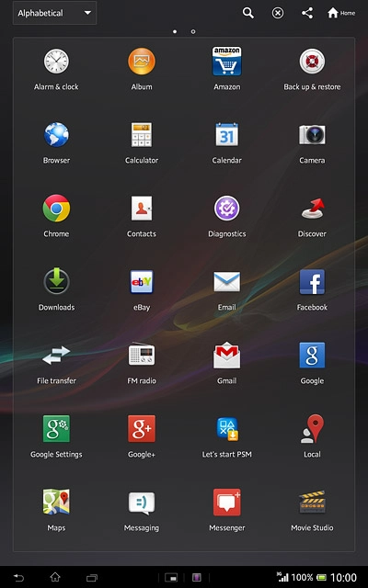Screen dimensions: 368x588
Task: Launch the Browser globe icon
Action: click(x=56, y=135)
